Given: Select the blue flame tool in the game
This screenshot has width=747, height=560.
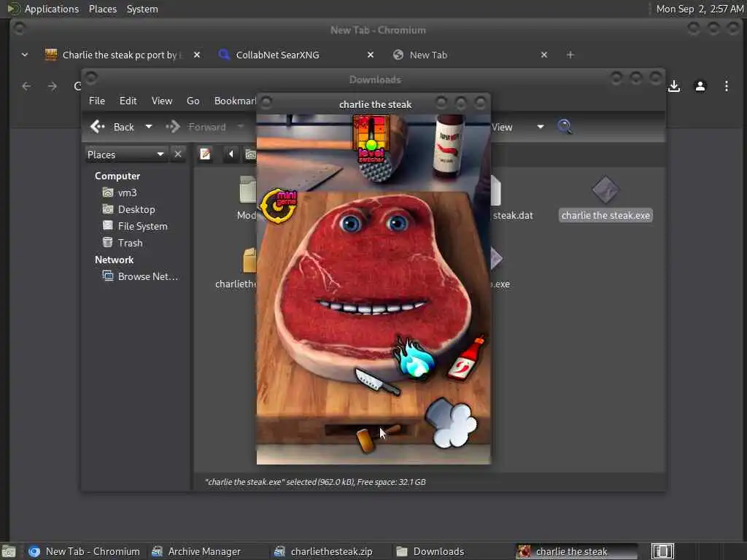Looking at the screenshot, I should click(414, 359).
